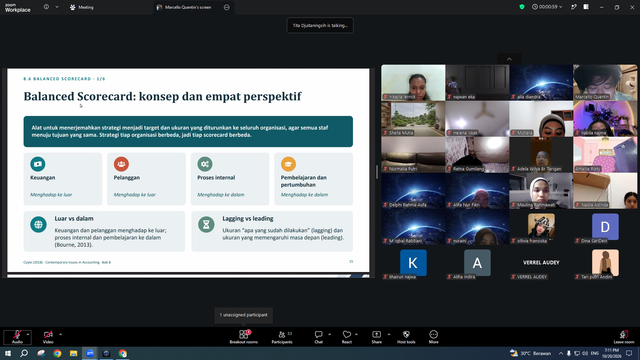Select Tari putri Andini avatar tile
This screenshot has width=640, height=360.
605,262
